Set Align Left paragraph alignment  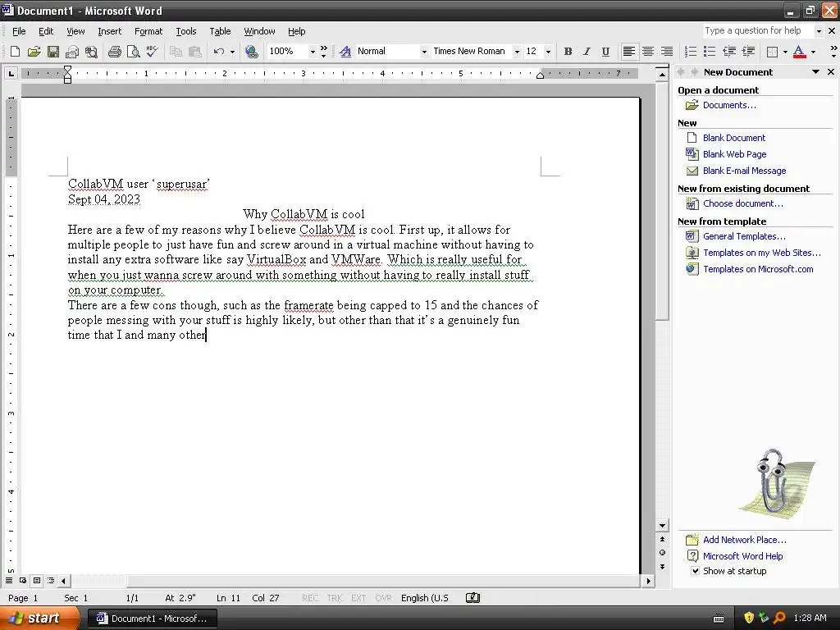[629, 52]
